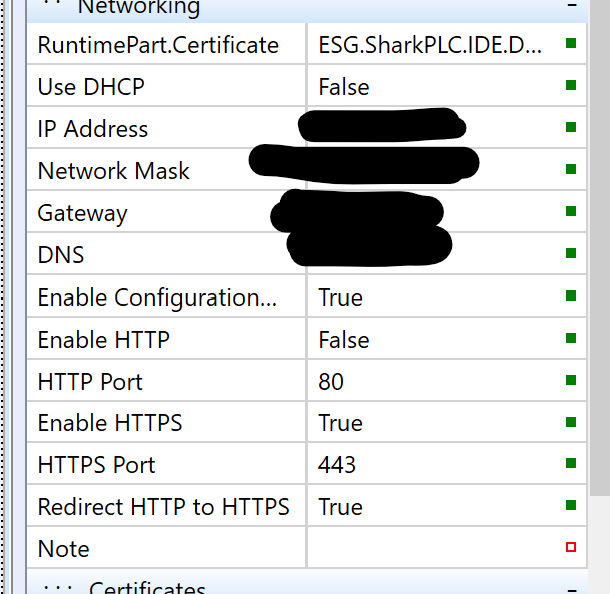610x594 pixels.
Task: Click the Gateway property label
Action: (x=83, y=213)
